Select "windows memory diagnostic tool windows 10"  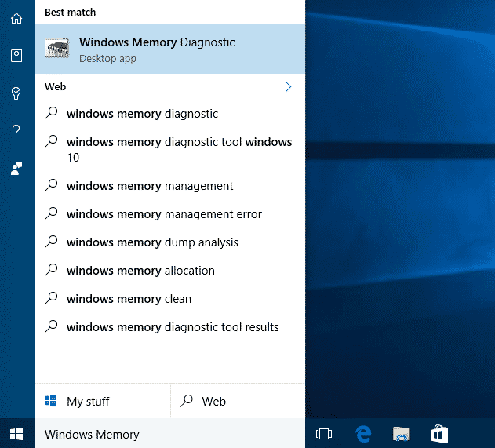pyautogui.click(x=170, y=150)
